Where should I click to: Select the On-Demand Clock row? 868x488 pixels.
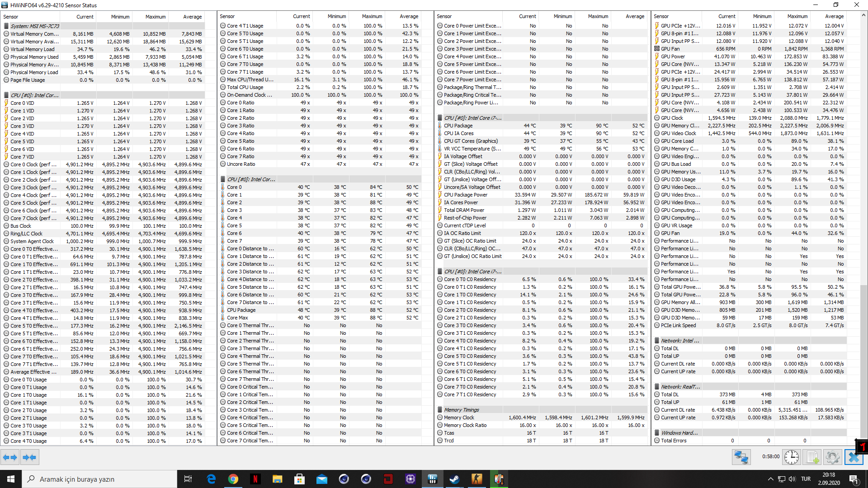320,95
